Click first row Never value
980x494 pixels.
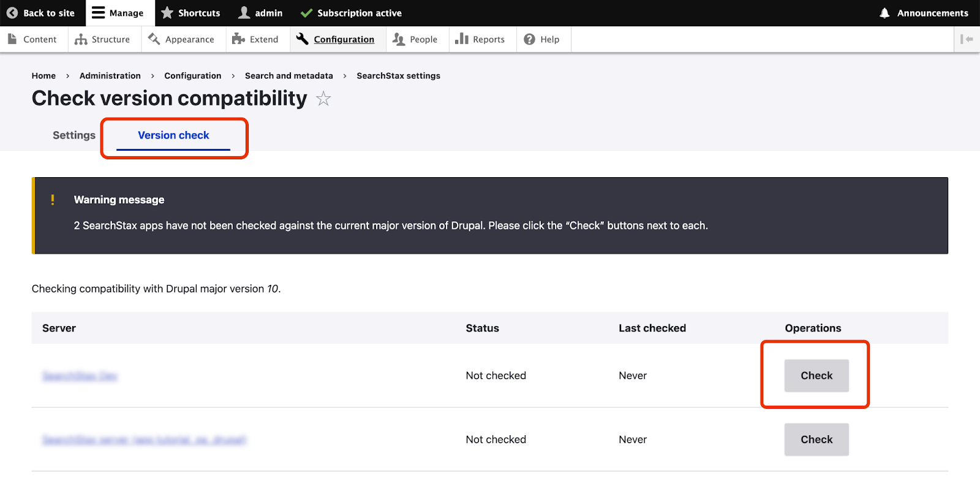633,376
